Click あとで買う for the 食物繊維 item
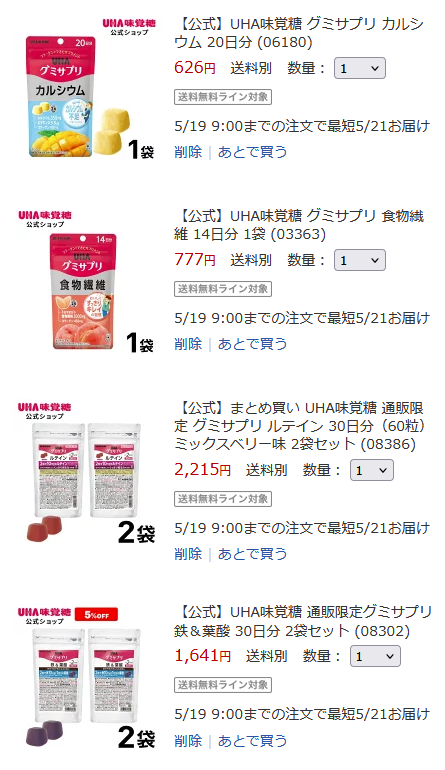The height and width of the screenshot is (770, 445). 252,344
